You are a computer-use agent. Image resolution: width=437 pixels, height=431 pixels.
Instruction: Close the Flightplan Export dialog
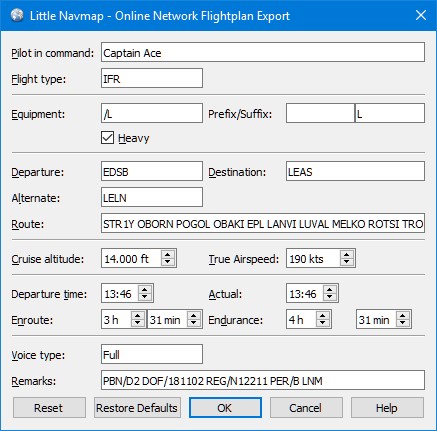coord(421,15)
